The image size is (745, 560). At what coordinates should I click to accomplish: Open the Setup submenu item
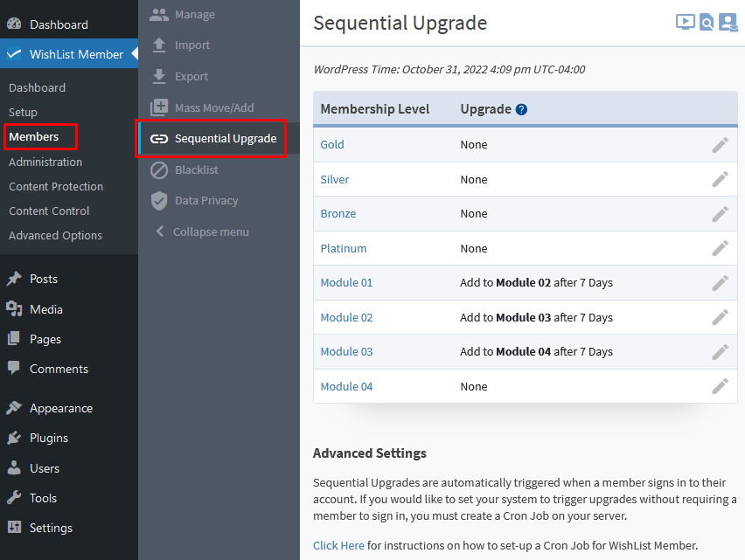click(23, 113)
